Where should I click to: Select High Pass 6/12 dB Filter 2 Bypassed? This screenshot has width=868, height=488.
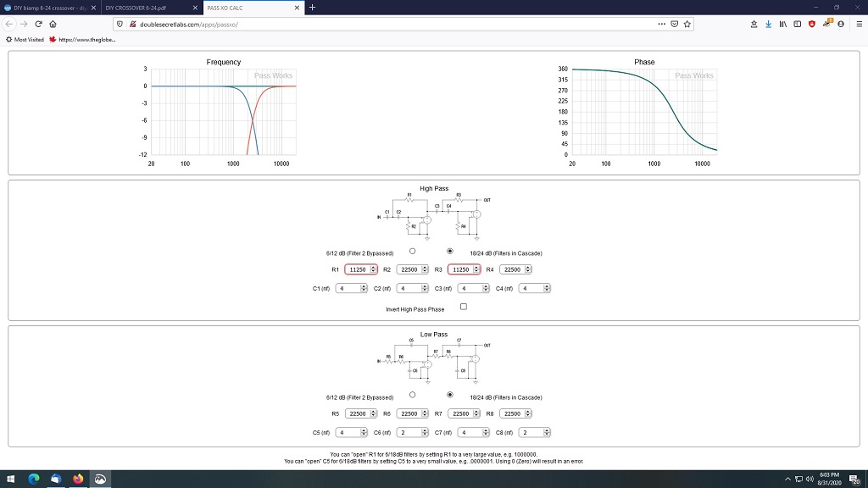[413, 251]
